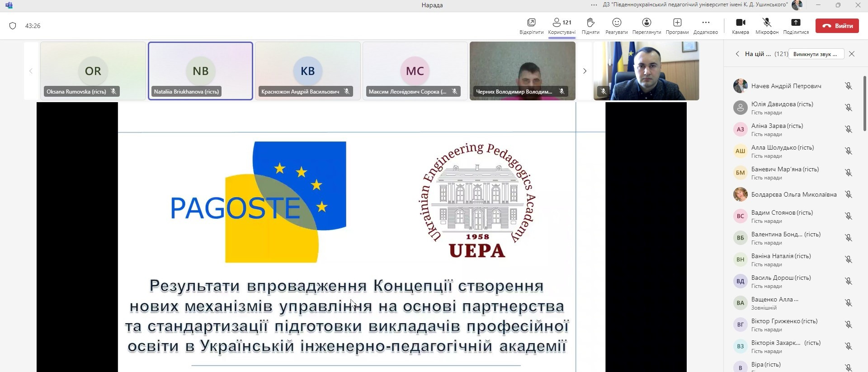Open the profile avatar in title bar
Viewport: 868px width, 372px height.
coord(797,5)
